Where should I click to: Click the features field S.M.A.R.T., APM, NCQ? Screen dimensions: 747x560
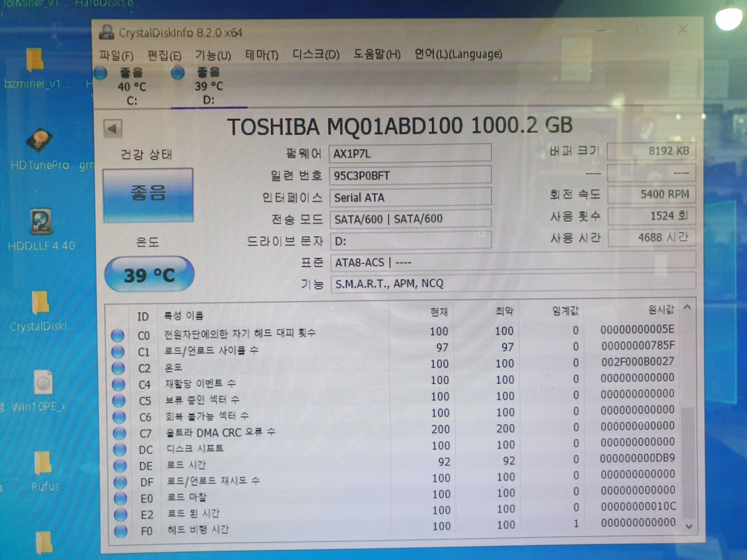pos(513,283)
